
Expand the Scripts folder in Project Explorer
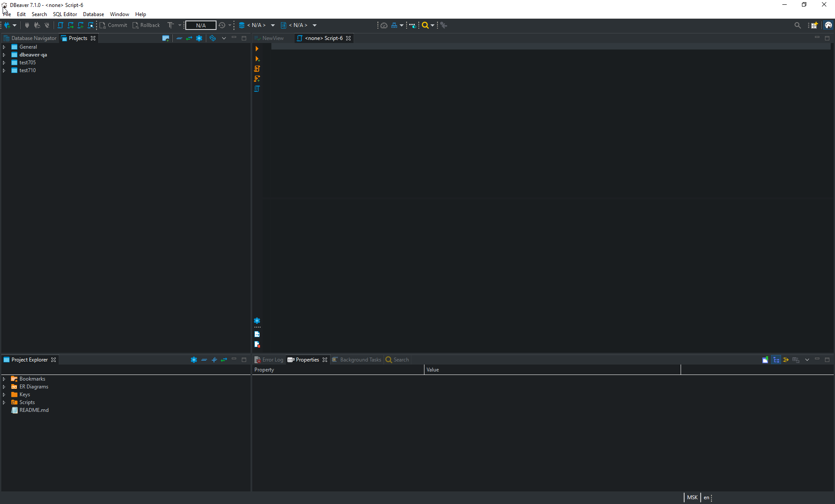[x=4, y=402]
